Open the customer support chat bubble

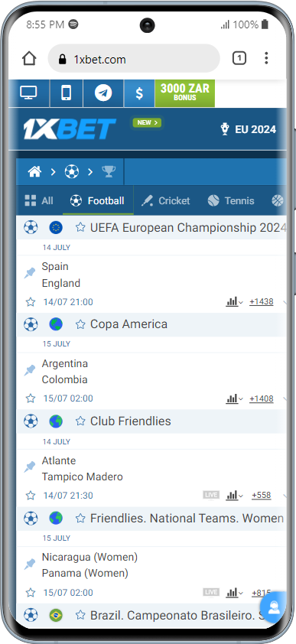pyautogui.click(x=273, y=608)
